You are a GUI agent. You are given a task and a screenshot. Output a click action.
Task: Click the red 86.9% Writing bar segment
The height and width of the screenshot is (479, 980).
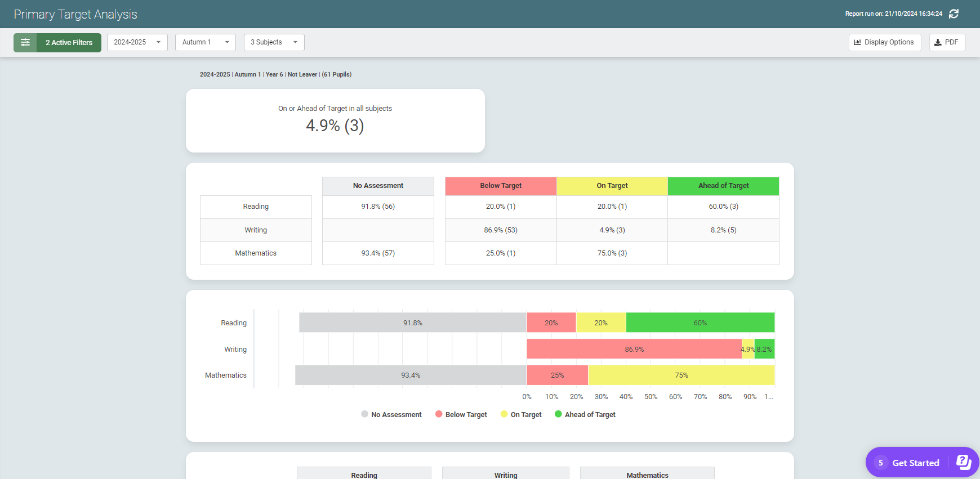[x=634, y=350]
